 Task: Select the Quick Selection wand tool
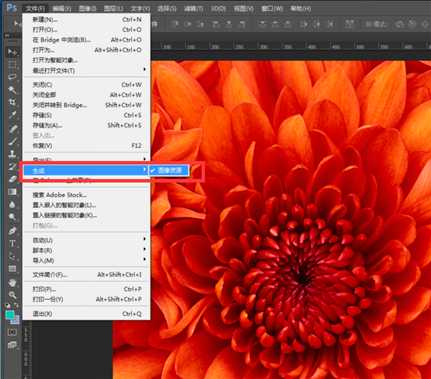pyautogui.click(x=12, y=89)
